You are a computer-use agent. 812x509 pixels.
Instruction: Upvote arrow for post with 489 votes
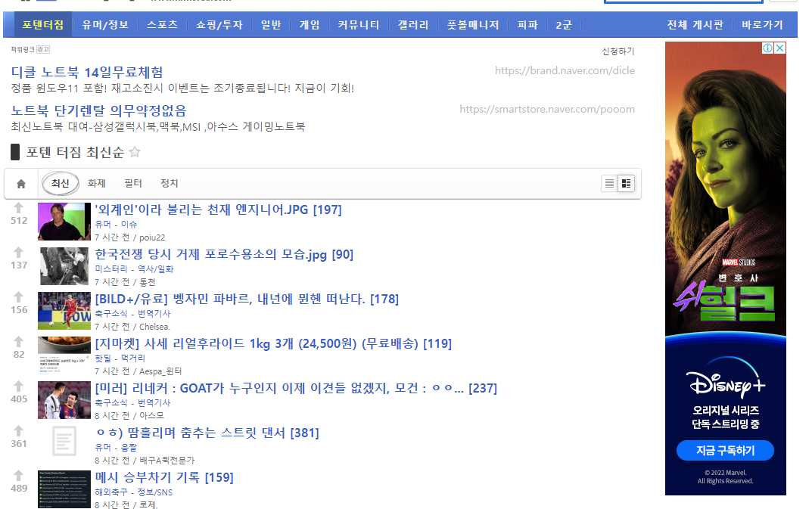[x=19, y=475]
